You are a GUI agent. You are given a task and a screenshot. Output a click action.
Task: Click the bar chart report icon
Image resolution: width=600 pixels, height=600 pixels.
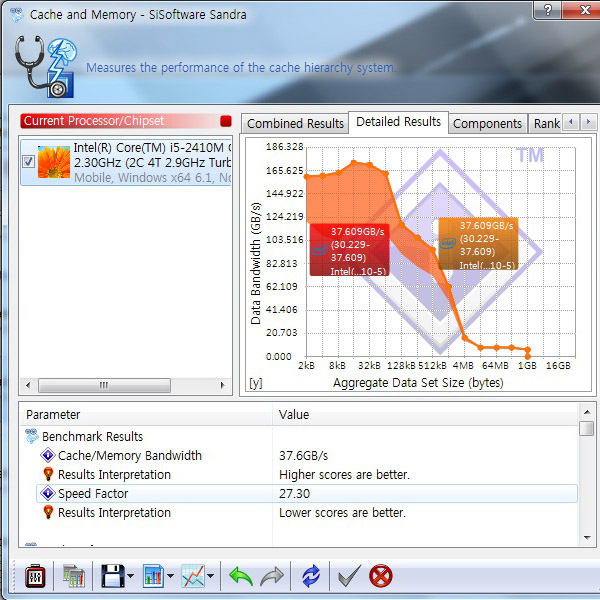click(x=153, y=576)
